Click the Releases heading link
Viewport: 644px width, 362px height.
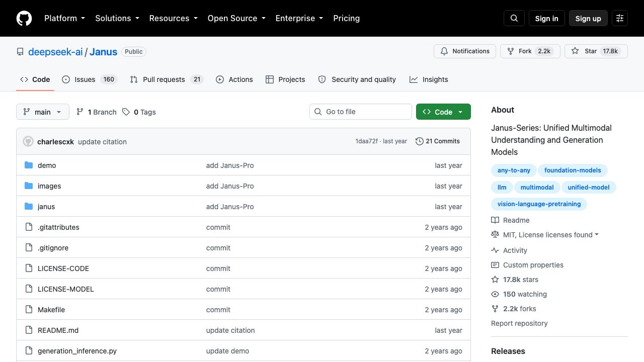click(x=508, y=351)
